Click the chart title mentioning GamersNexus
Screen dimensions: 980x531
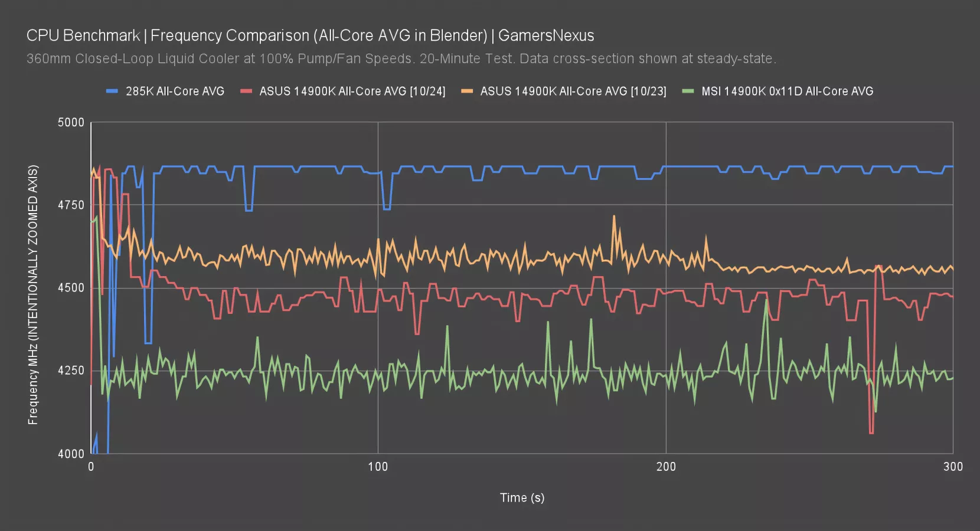(x=310, y=35)
